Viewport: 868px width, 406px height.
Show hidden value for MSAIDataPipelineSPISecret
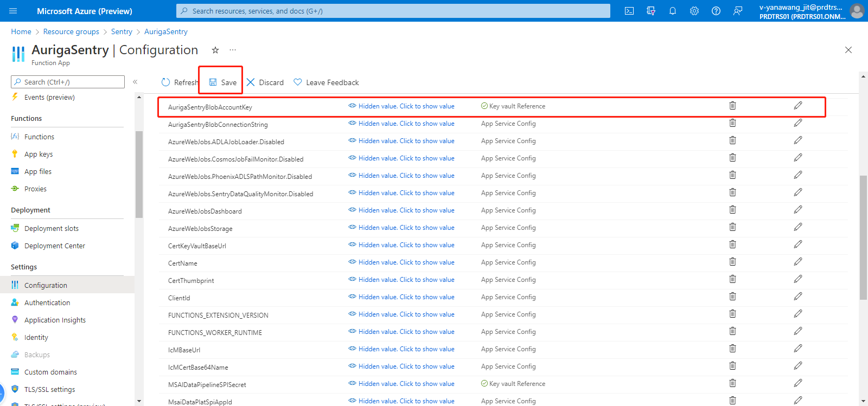tap(401, 384)
